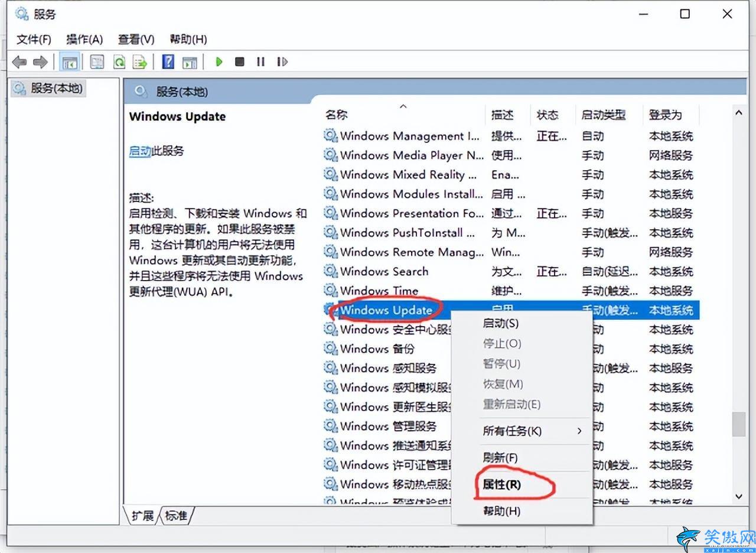Select the Windows Media Player N... service
756x553 pixels.
pyautogui.click(x=511, y=155)
